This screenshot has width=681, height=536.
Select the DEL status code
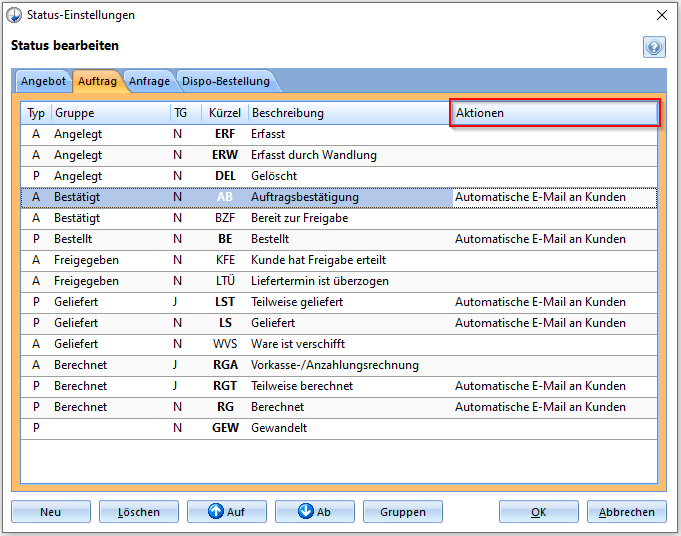(x=225, y=176)
